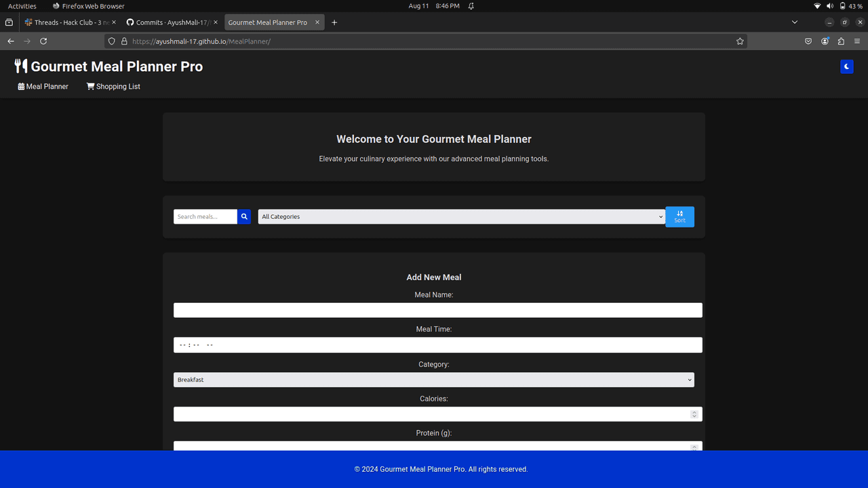Focus the Search meals input field

click(205, 217)
